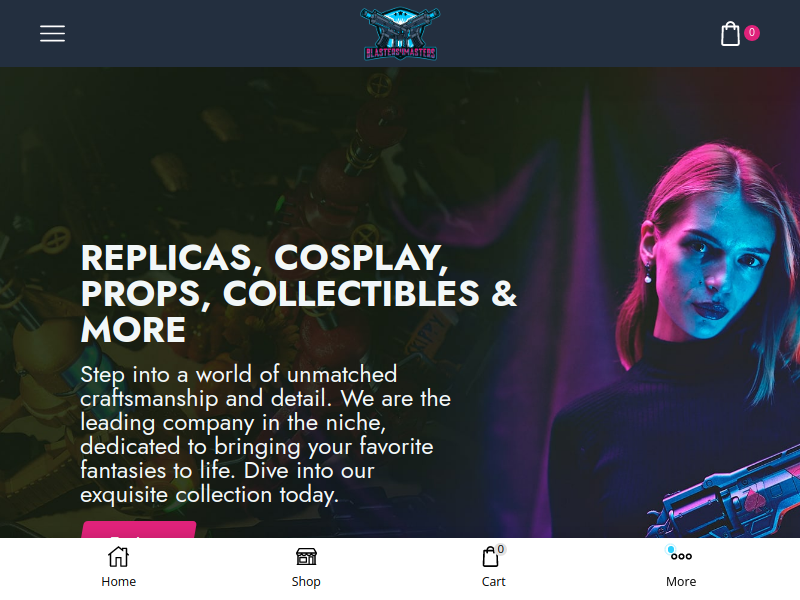Tap the Shop storefront icon
The width and height of the screenshot is (800, 600).
(306, 557)
